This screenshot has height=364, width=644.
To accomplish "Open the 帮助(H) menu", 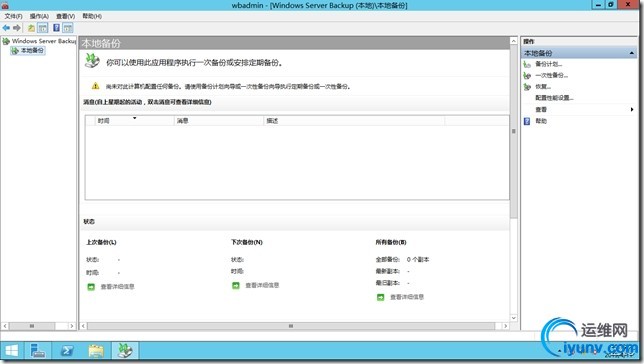I will point(92,16).
